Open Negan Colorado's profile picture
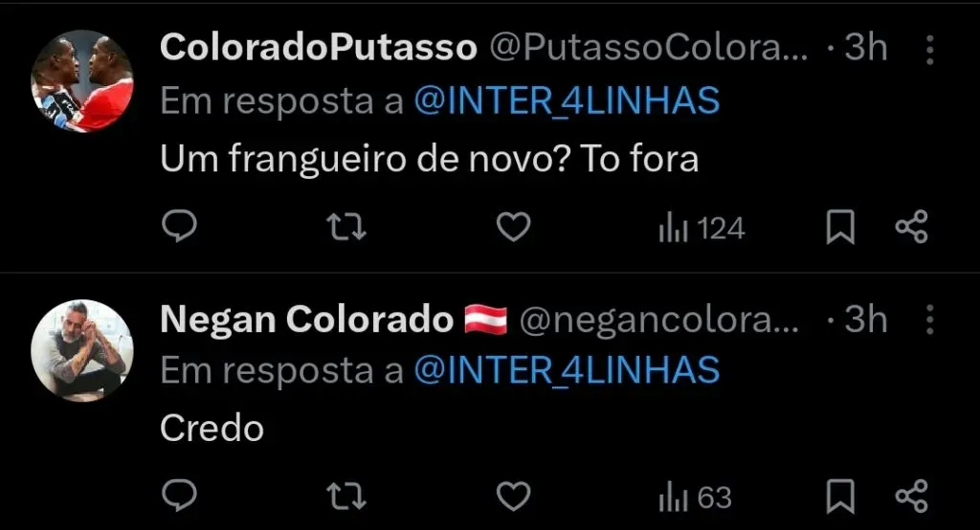 pyautogui.click(x=82, y=350)
